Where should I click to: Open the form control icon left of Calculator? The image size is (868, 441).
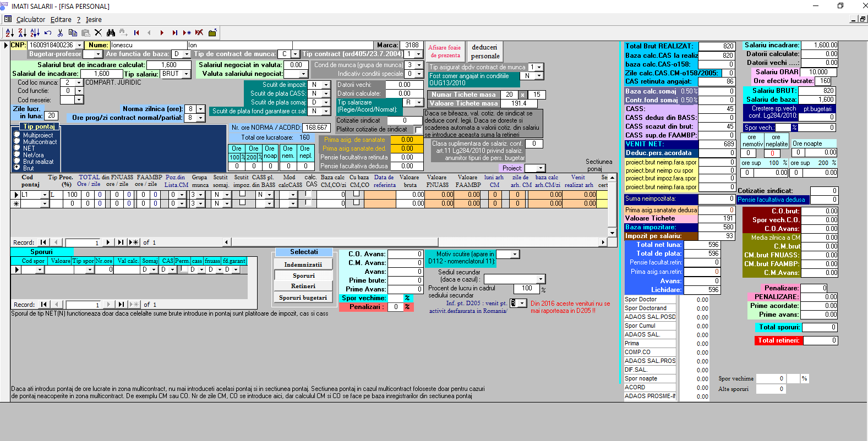8,19
